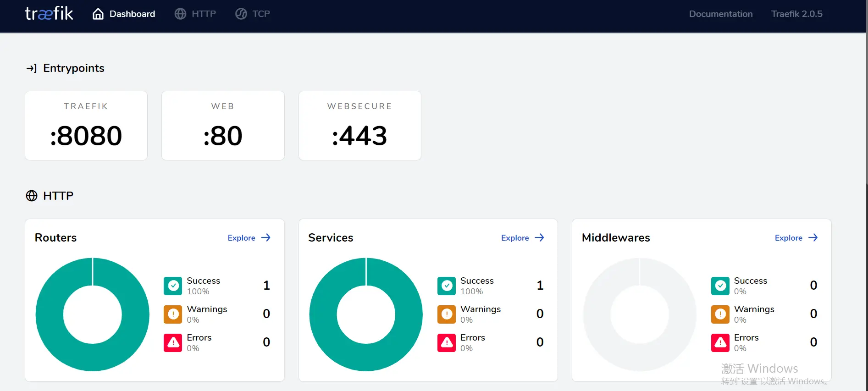This screenshot has width=868, height=391.
Task: Click the Routers Success checkmark icon
Action: click(173, 286)
